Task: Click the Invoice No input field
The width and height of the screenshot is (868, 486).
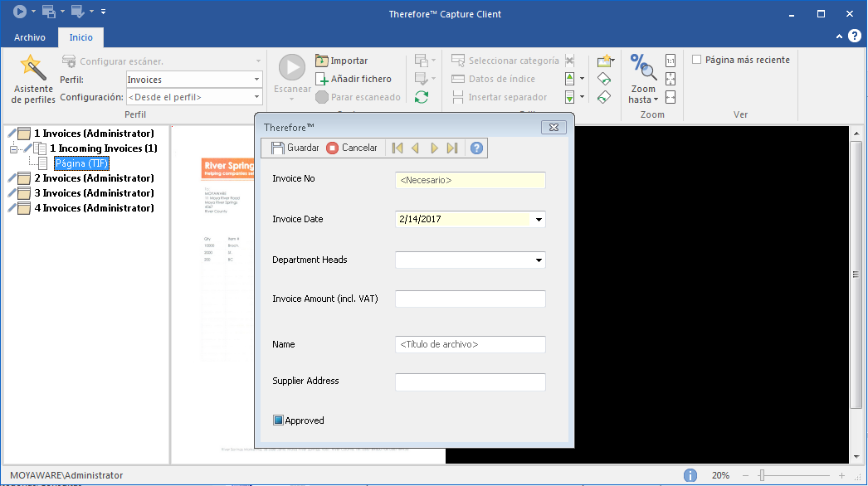Action: (470, 180)
